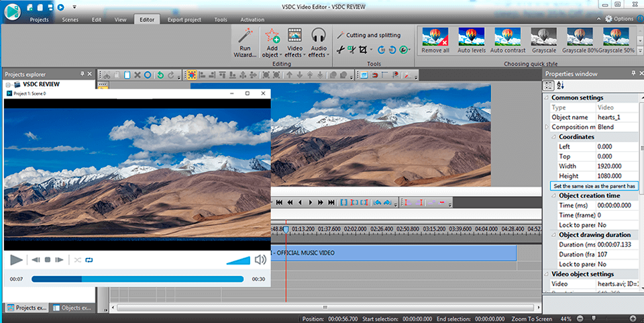Collapse the Coordinates section
644x323 pixels.
point(553,137)
